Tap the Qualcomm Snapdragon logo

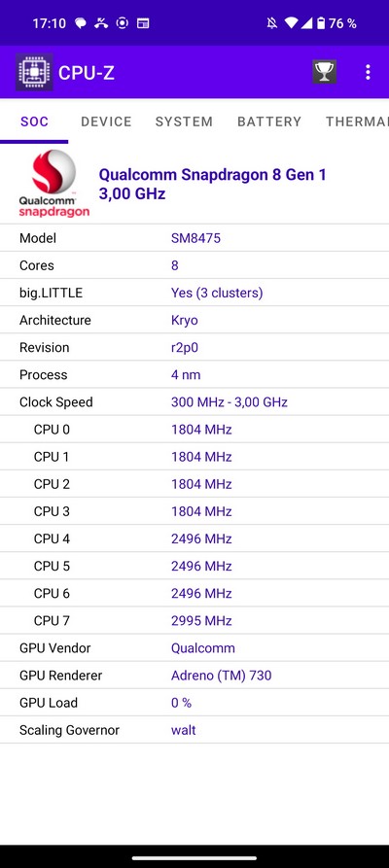pyautogui.click(x=53, y=184)
